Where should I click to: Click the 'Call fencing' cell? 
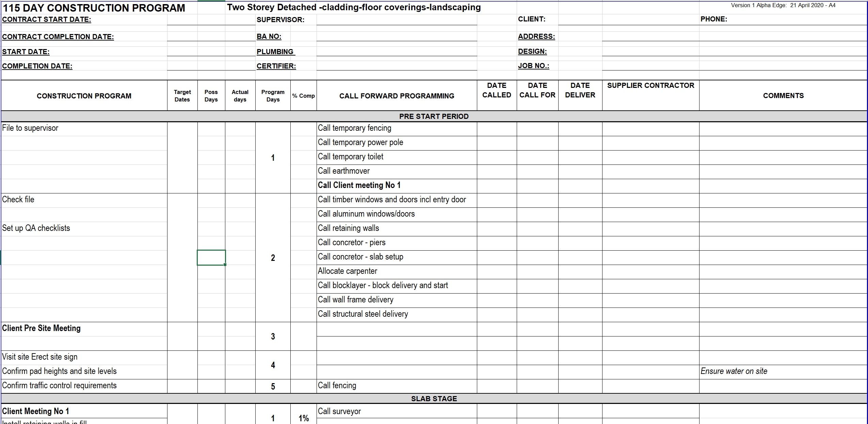click(x=337, y=386)
